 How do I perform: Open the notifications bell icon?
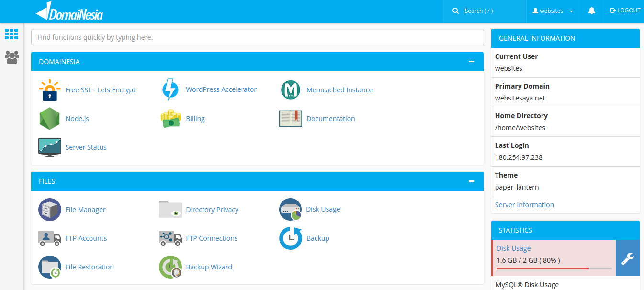pos(592,11)
